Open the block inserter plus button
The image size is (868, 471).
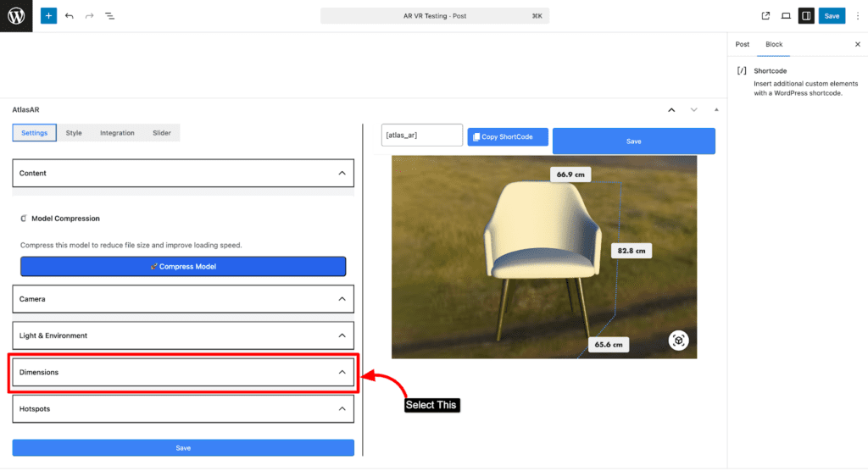click(48, 16)
